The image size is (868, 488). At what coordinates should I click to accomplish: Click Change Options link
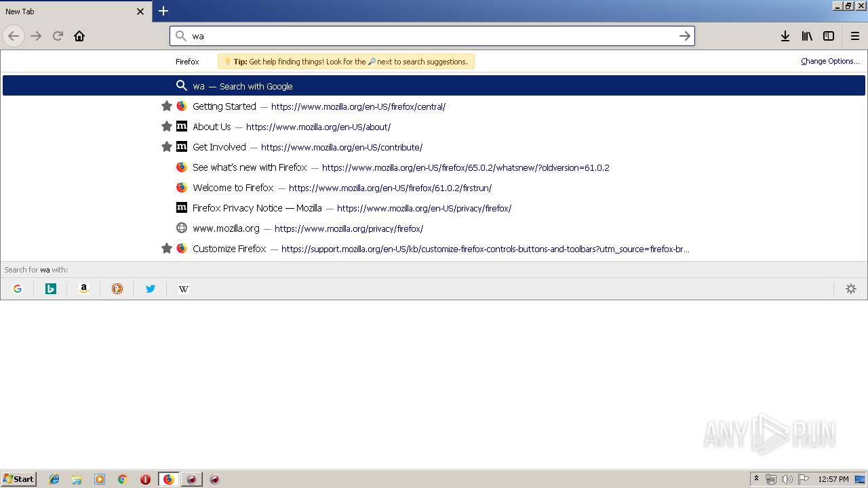click(x=830, y=61)
